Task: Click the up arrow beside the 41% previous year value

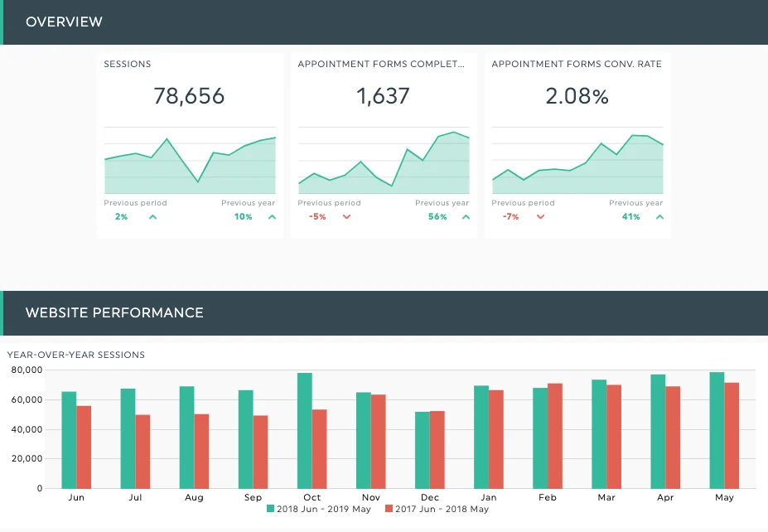Action: (x=659, y=216)
